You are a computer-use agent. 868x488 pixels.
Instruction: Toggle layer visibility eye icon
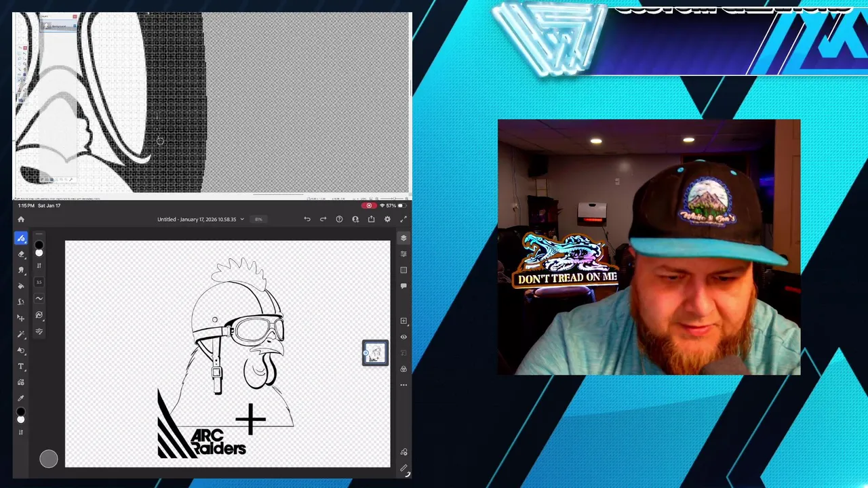403,337
